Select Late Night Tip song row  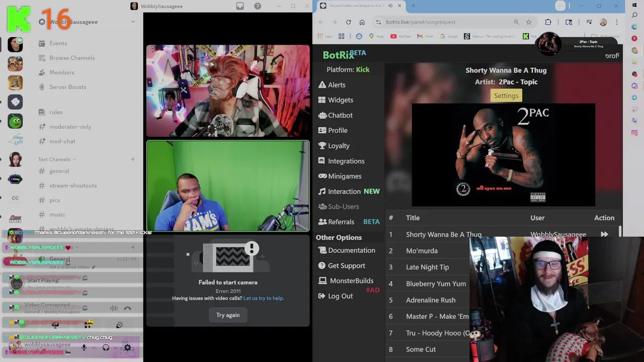click(x=428, y=267)
